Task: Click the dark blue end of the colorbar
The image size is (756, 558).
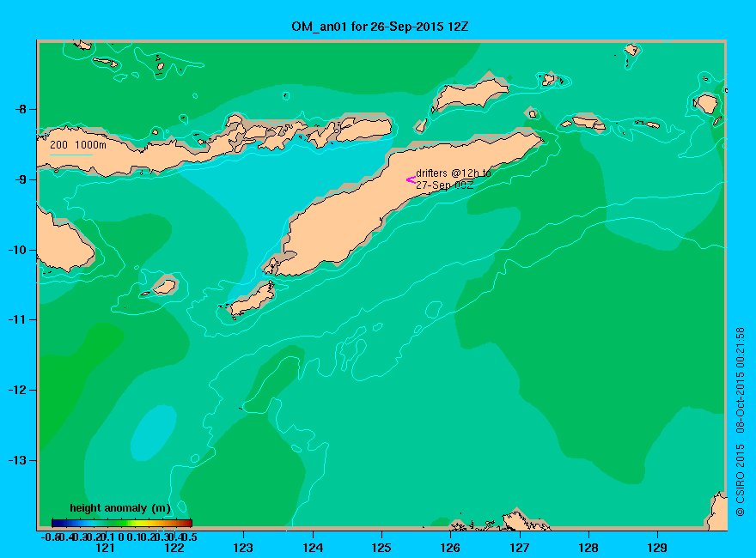Action: (56, 523)
